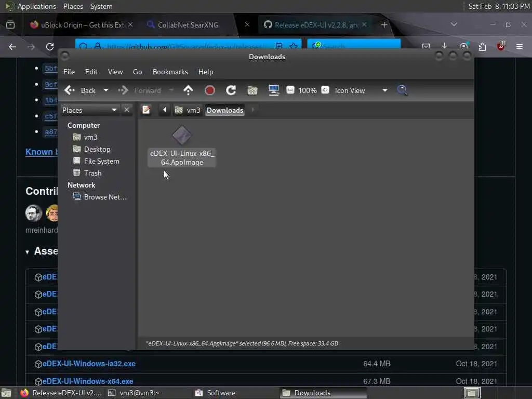The width and height of the screenshot is (532, 399).
Task: Switch to vm3@vm3 terminal taskbar item
Action: (148, 393)
